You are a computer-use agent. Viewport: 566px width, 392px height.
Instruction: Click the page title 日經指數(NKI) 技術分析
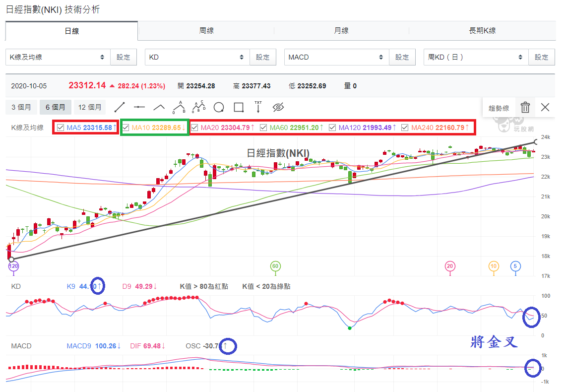pos(53,9)
